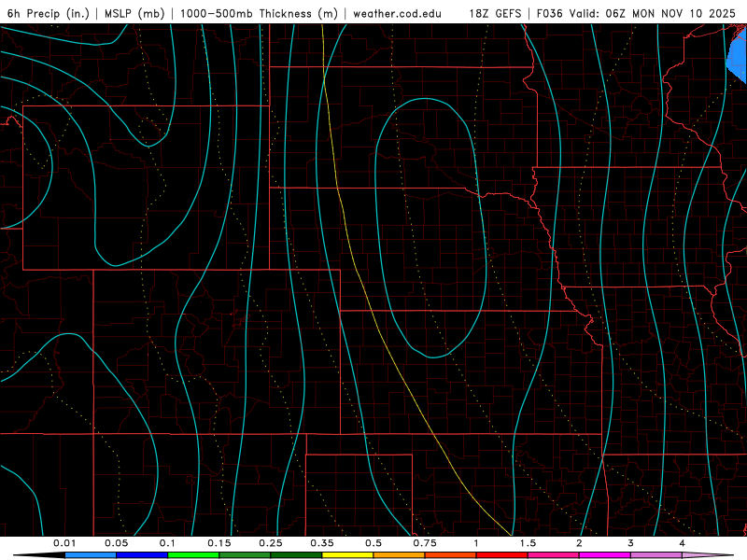Viewport: 747px width, 560px height.
Task: Click the '0.5' scale value
Action: click(x=373, y=543)
